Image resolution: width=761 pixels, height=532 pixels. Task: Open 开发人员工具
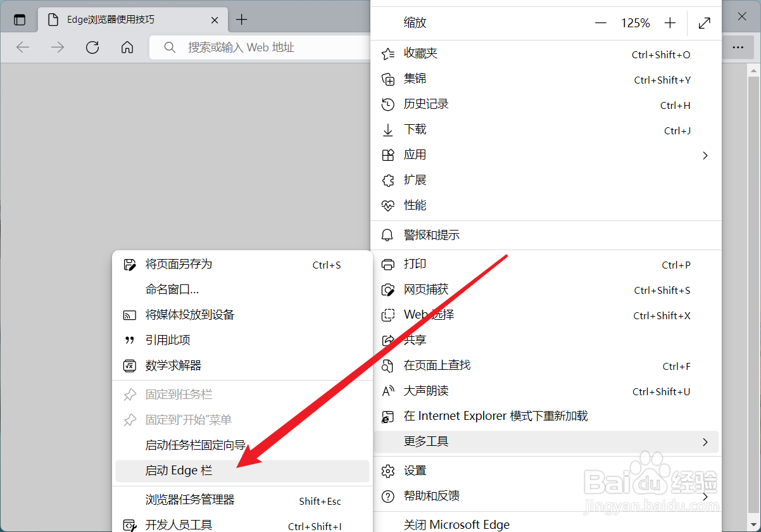(x=242, y=525)
